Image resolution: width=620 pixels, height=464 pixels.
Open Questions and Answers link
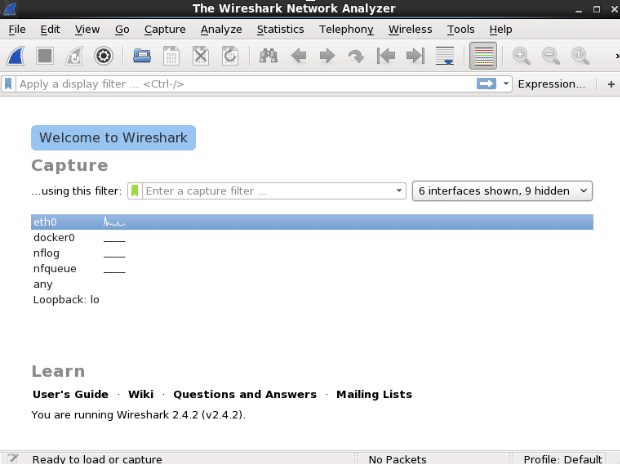tap(245, 394)
